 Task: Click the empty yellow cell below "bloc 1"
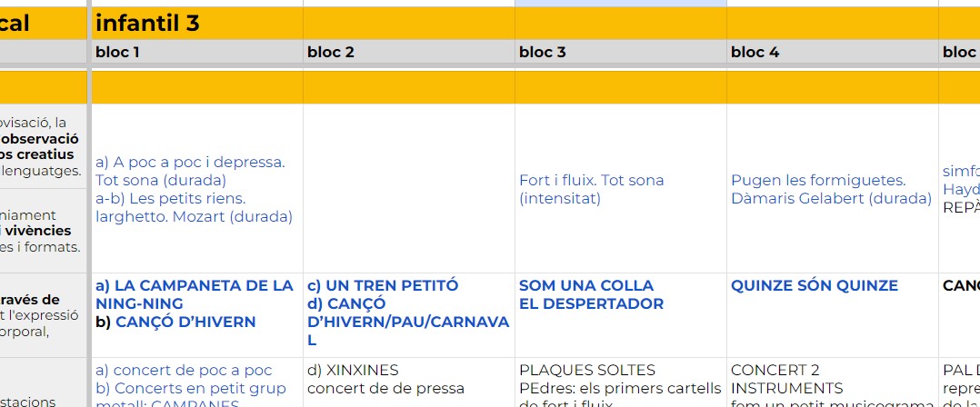click(195, 87)
